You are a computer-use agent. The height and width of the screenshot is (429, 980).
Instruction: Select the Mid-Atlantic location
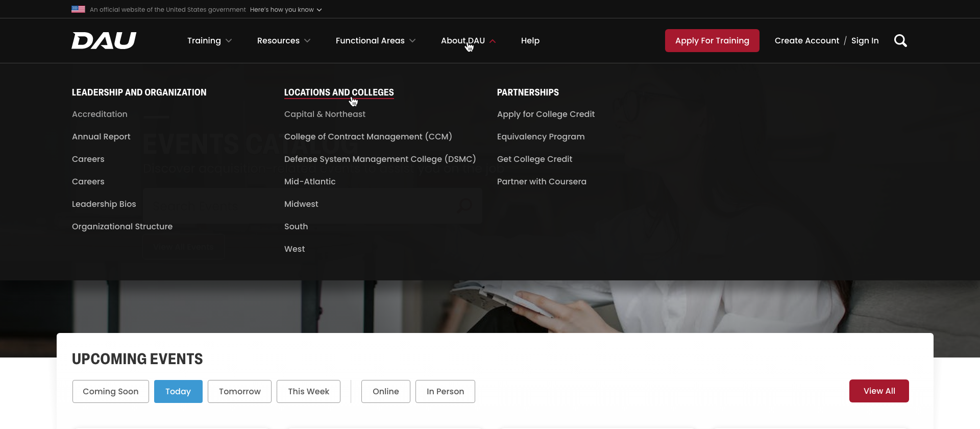coord(310,181)
